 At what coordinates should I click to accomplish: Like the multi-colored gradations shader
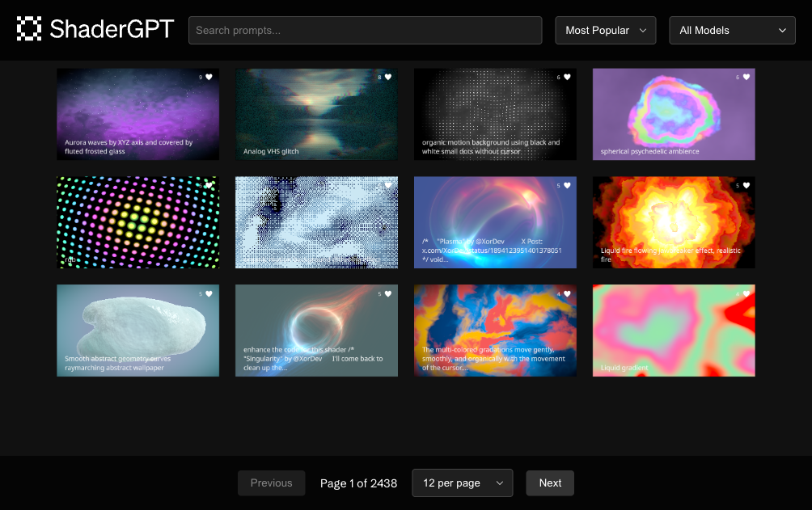(566, 293)
